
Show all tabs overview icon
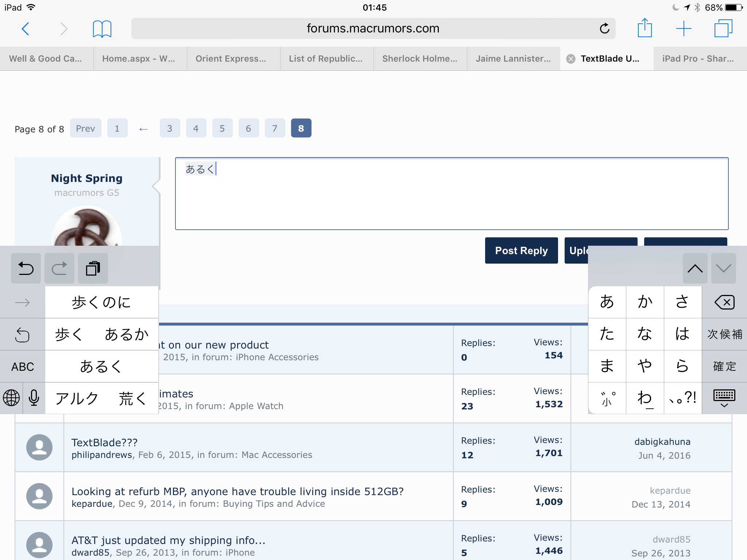(723, 28)
